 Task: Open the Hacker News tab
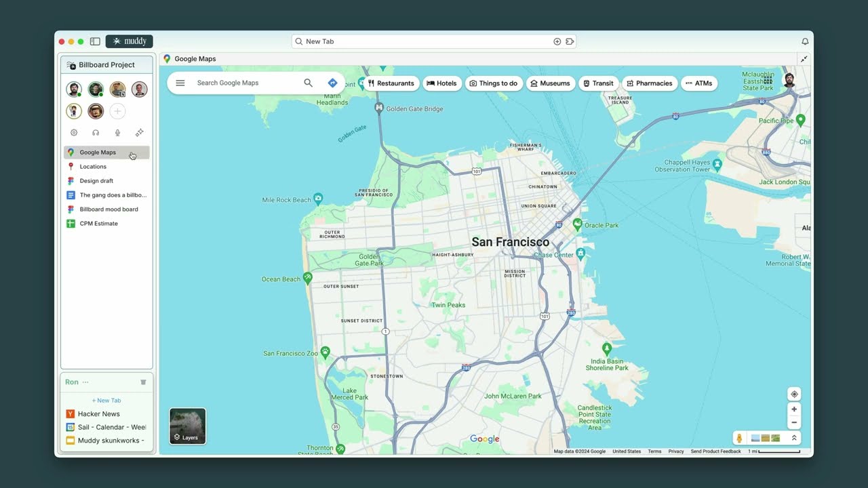point(106,414)
